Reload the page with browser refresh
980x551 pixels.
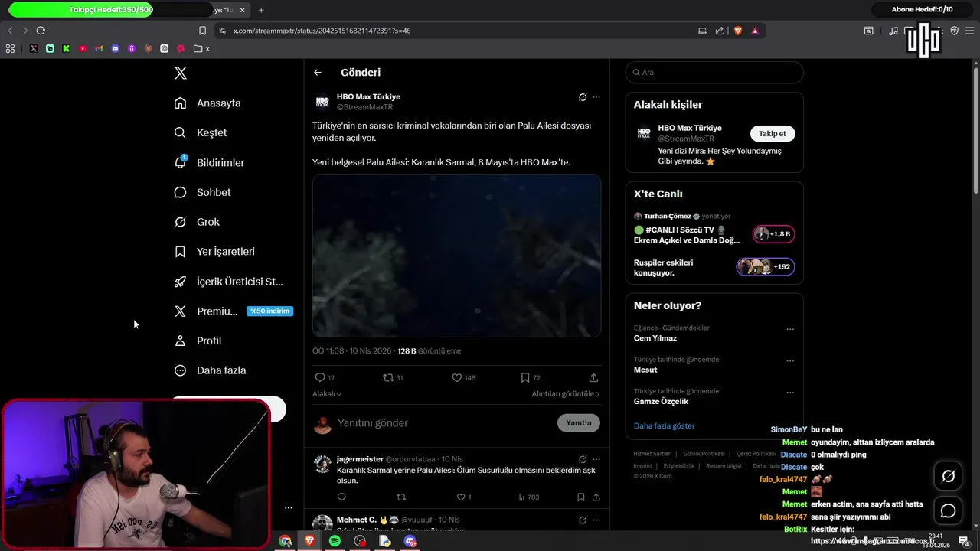click(41, 31)
